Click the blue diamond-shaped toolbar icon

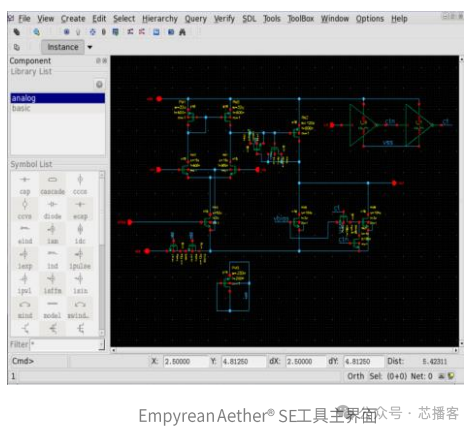[93, 32]
